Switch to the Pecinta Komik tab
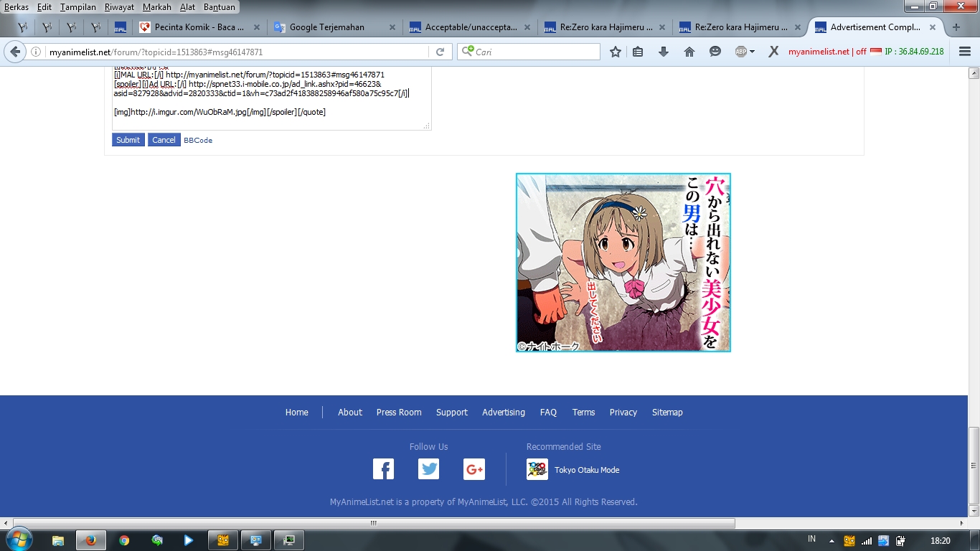This screenshot has height=551, width=980. click(x=199, y=27)
